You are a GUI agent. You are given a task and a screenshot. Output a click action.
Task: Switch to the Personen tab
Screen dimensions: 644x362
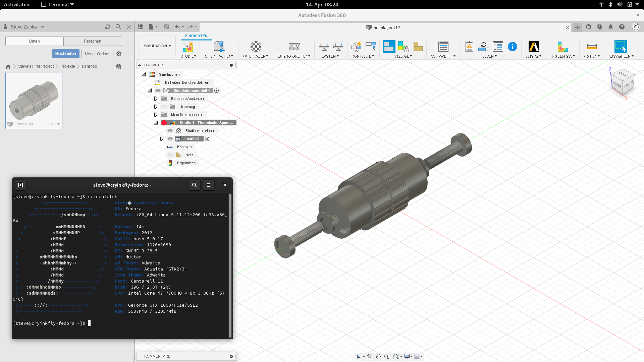(x=92, y=41)
